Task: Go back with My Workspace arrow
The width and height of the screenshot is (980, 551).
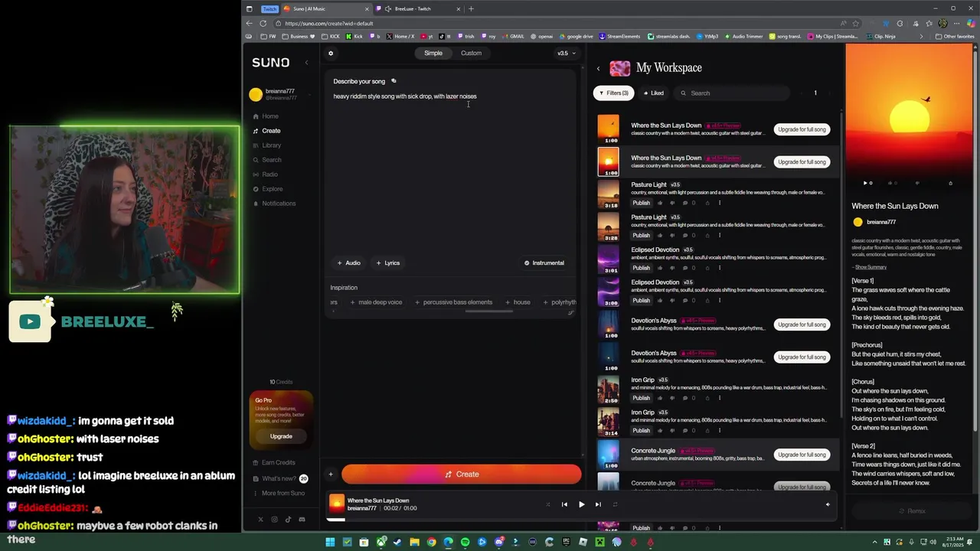Action: tap(599, 68)
